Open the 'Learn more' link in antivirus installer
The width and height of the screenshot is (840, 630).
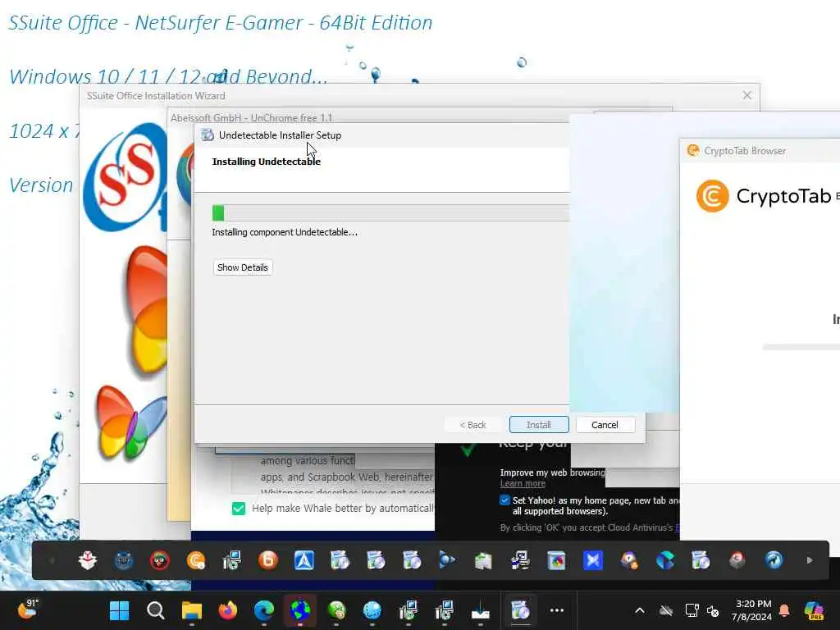point(523,483)
